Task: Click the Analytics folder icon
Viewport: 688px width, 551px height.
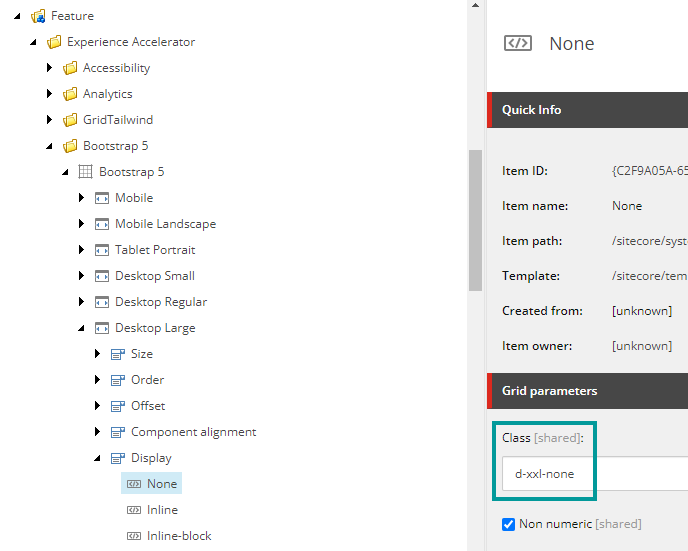Action: pyautogui.click(x=70, y=94)
